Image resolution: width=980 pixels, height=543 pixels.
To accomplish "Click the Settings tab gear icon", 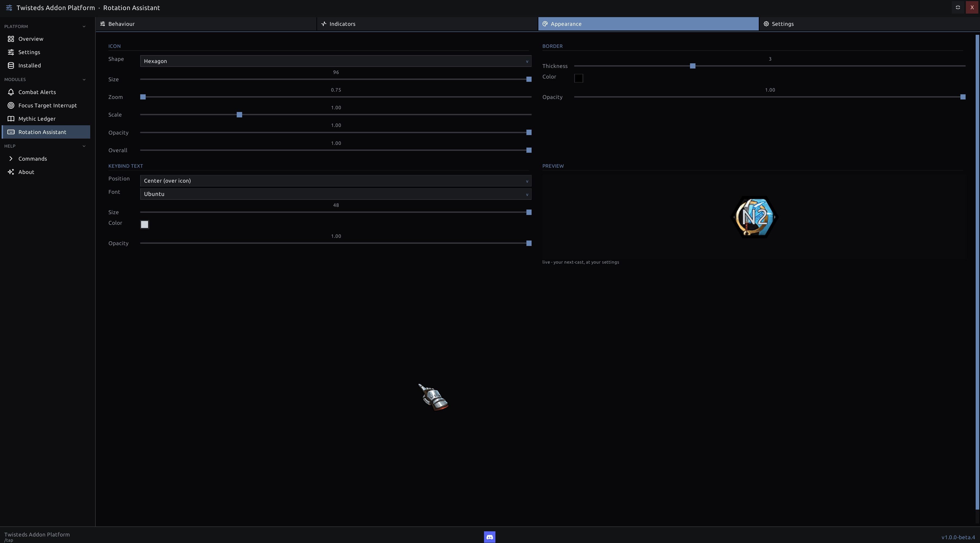I will click(x=766, y=24).
